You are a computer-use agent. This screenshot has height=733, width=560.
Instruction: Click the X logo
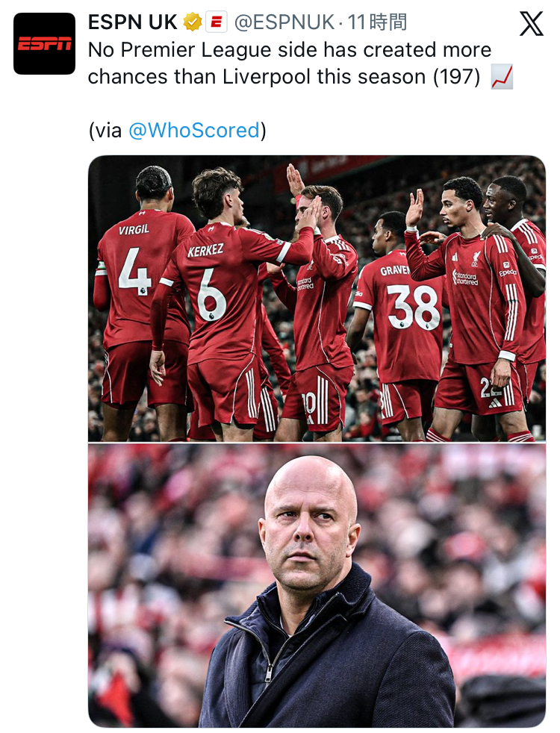tap(531, 25)
